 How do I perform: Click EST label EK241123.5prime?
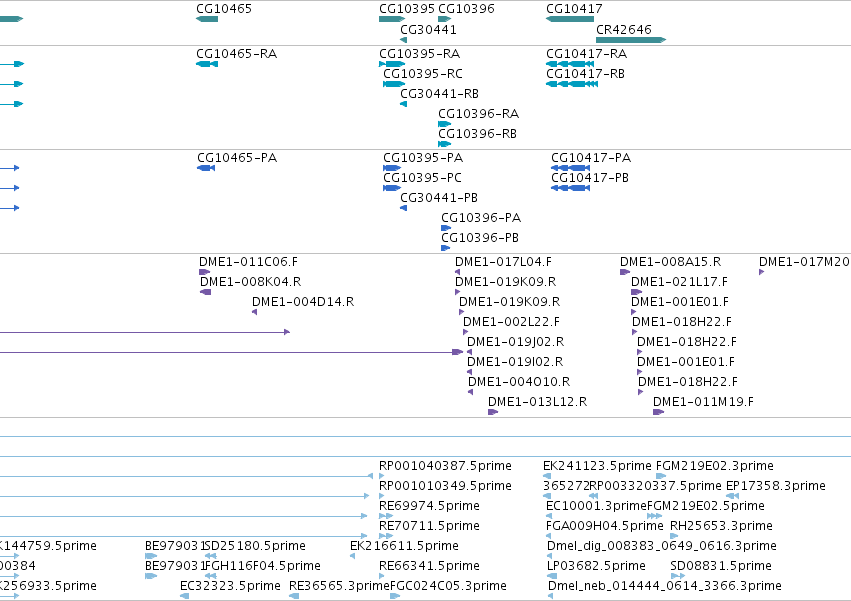[597, 466]
